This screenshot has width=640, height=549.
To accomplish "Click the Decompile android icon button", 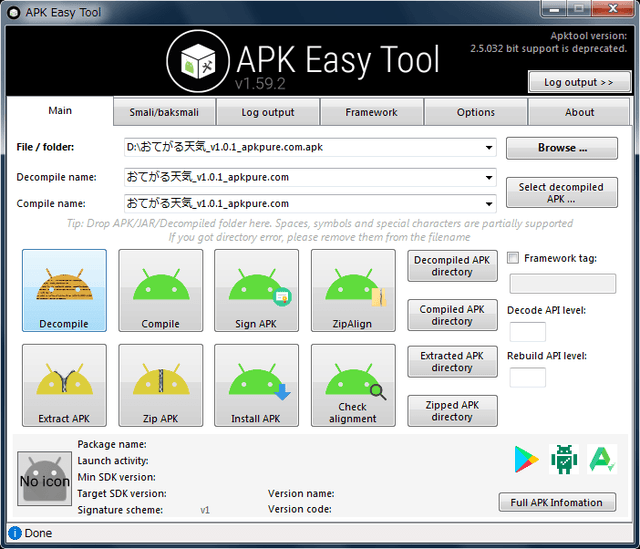I will tap(64, 290).
